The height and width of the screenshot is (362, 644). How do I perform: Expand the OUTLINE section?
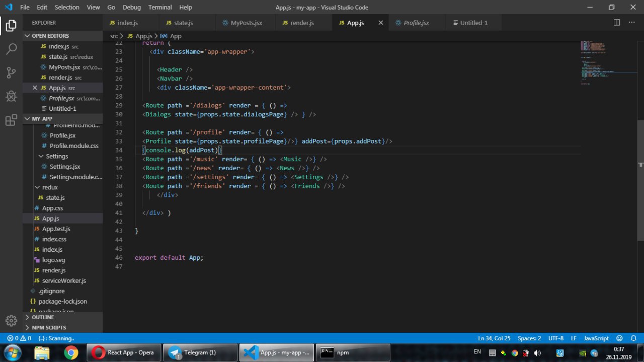tap(43, 317)
